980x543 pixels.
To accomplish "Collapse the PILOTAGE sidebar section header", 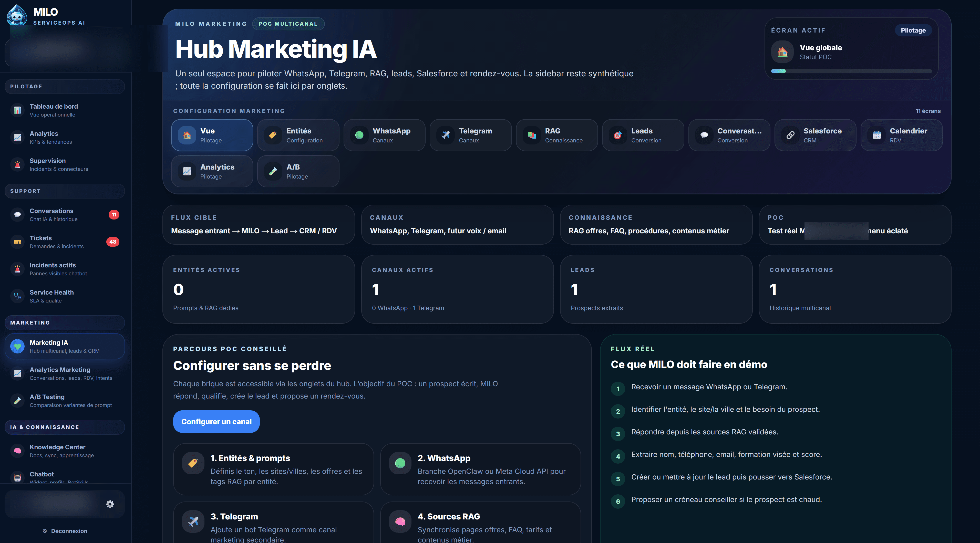I will click(x=65, y=86).
